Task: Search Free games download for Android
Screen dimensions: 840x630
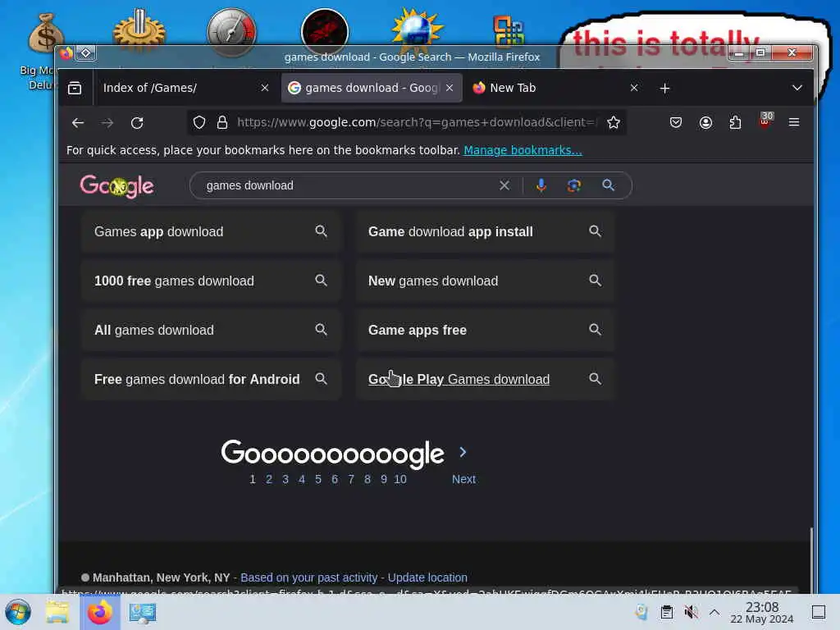Action: pos(211,379)
